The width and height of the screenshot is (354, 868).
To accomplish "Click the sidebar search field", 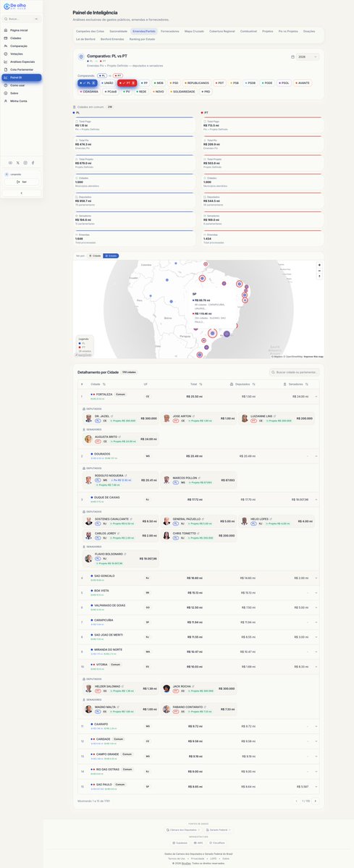I will click(x=21, y=19).
